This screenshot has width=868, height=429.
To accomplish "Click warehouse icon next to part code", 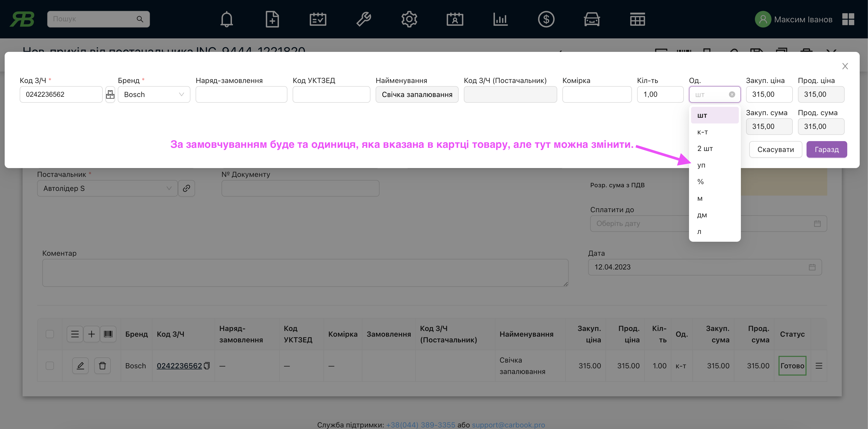I will tap(110, 94).
